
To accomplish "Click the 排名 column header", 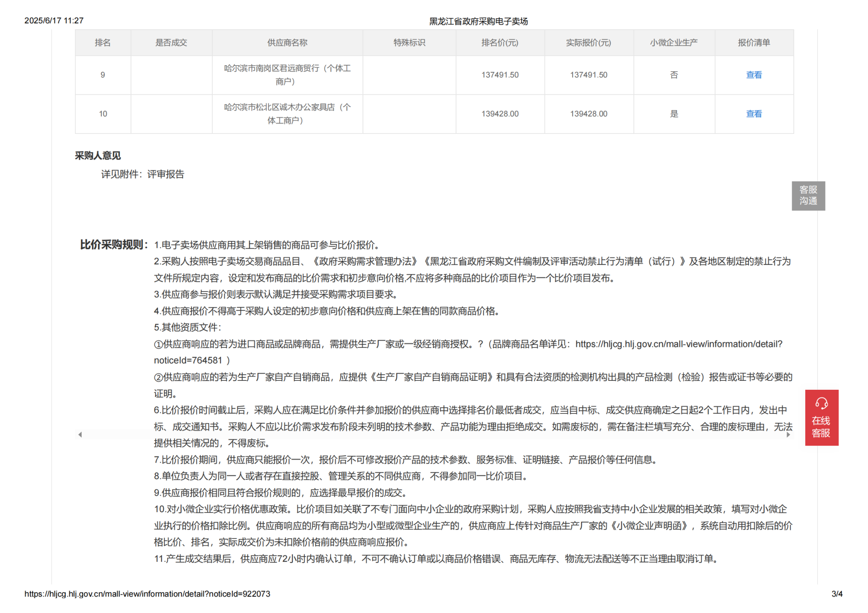I will (103, 43).
